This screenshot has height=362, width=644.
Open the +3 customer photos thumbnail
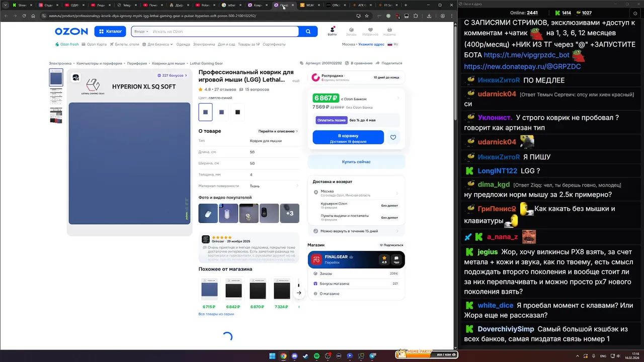(x=290, y=213)
